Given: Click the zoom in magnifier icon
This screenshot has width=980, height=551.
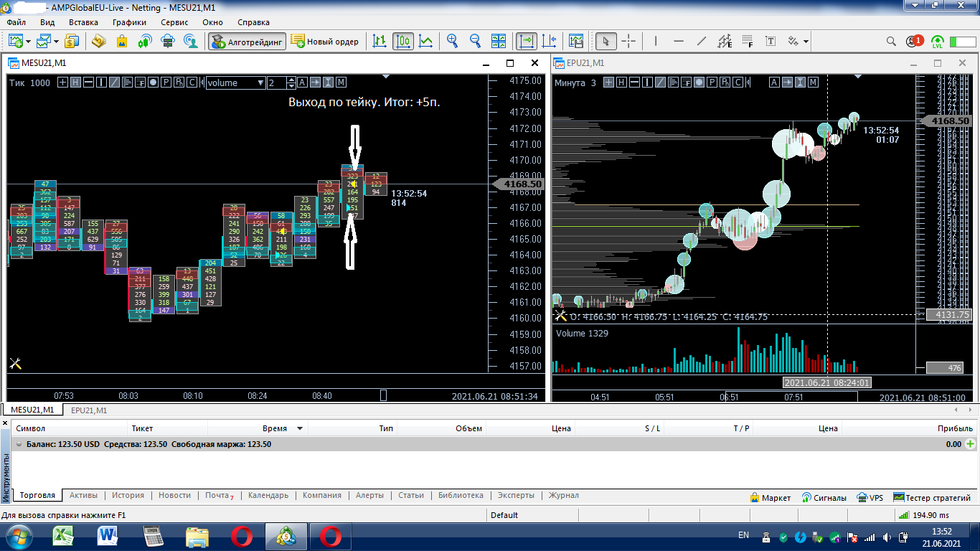Looking at the screenshot, I should (x=452, y=41).
